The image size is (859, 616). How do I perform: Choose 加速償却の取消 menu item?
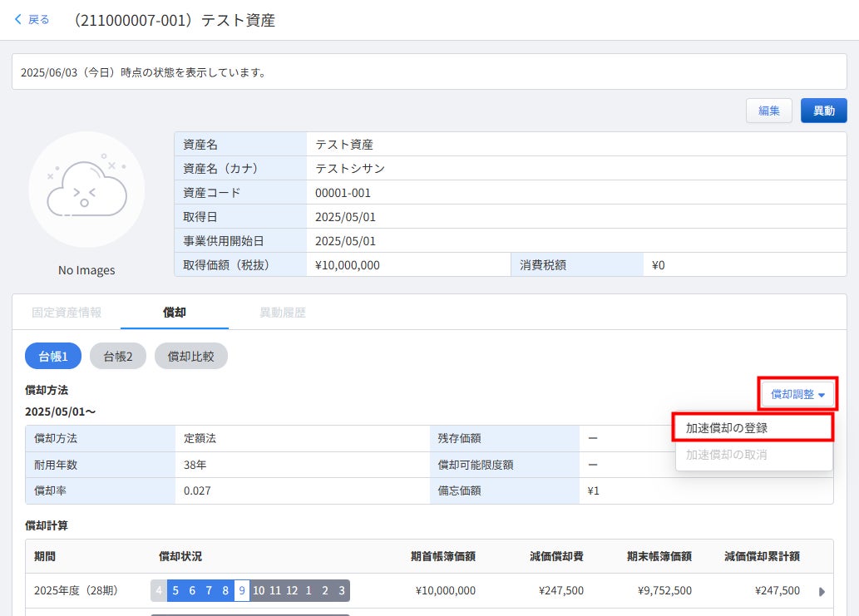[x=753, y=455]
